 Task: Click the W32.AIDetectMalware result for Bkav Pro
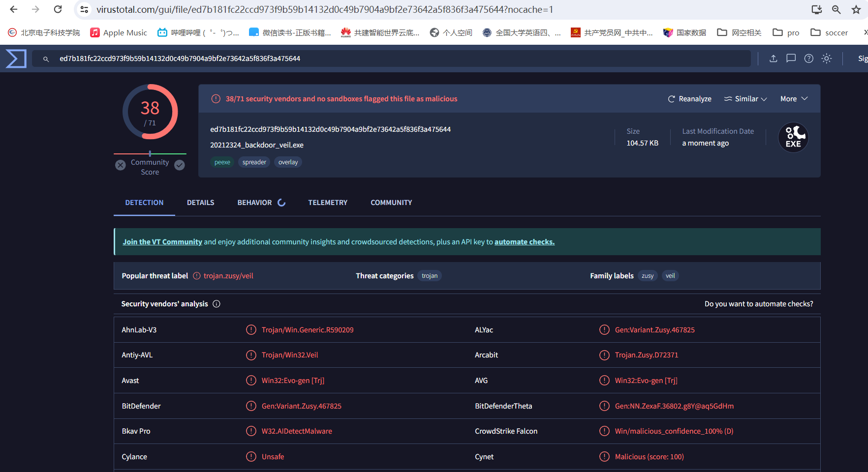coord(297,431)
